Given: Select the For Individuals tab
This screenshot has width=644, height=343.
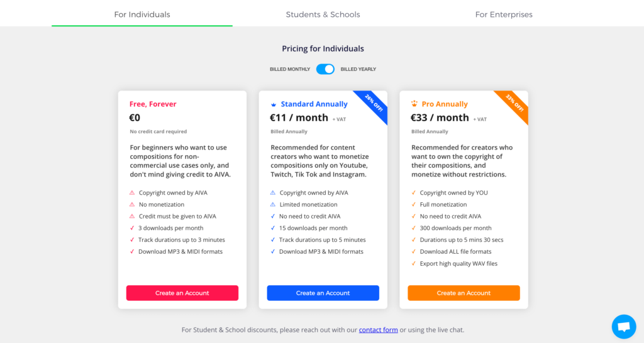Looking at the screenshot, I should [x=142, y=14].
